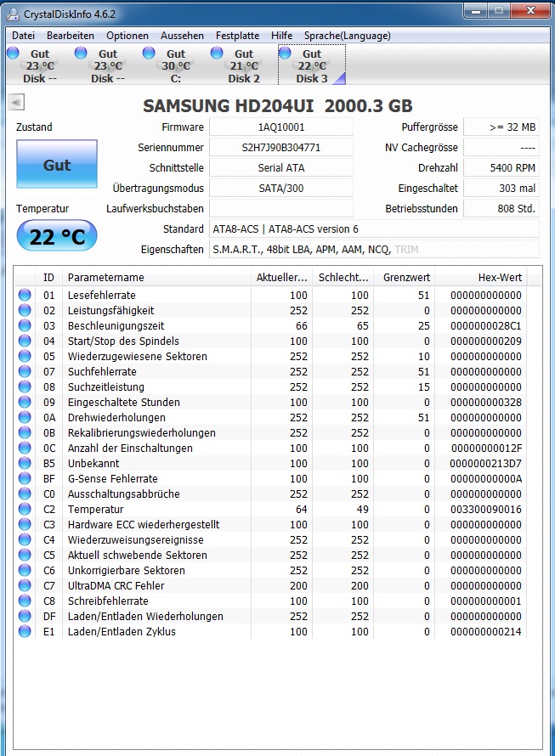Click status orb for C2 Temperatur row
This screenshot has width=555, height=756.
pos(25,509)
